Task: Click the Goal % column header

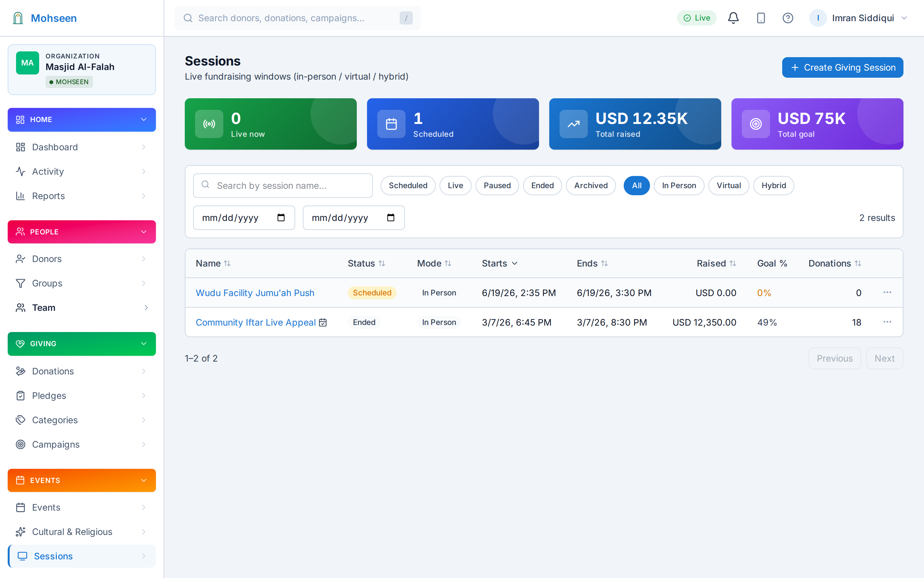Action: pyautogui.click(x=772, y=263)
